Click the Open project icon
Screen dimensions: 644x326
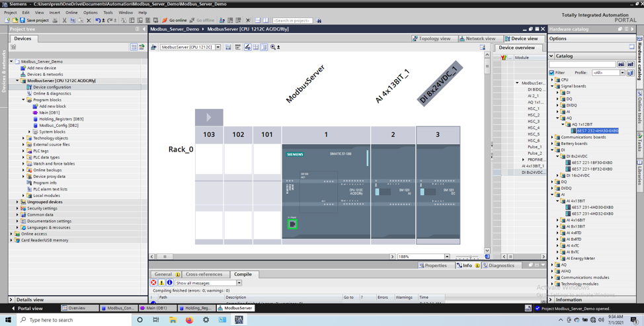[x=15, y=20]
